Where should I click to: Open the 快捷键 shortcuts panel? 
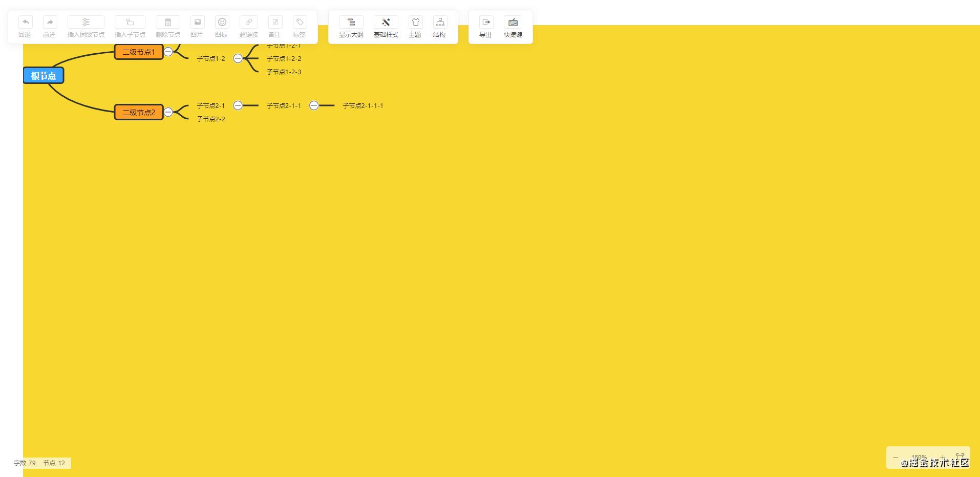click(x=513, y=22)
